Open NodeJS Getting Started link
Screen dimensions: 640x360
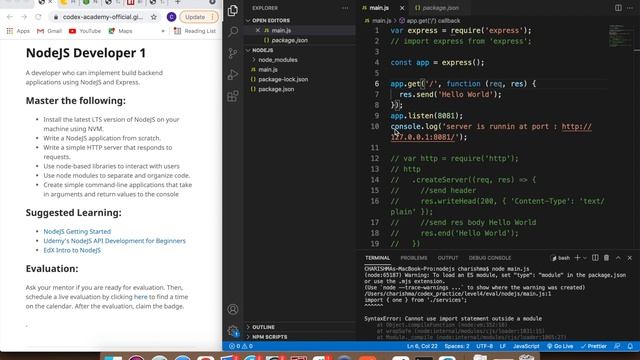click(x=77, y=231)
